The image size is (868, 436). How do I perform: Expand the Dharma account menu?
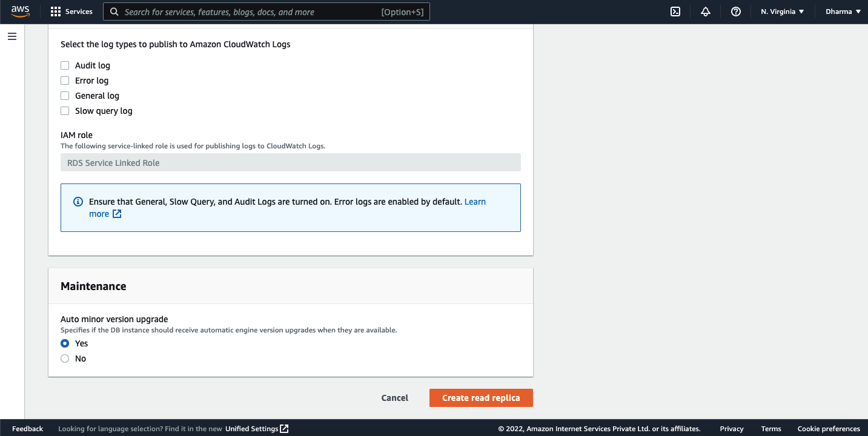coord(843,12)
